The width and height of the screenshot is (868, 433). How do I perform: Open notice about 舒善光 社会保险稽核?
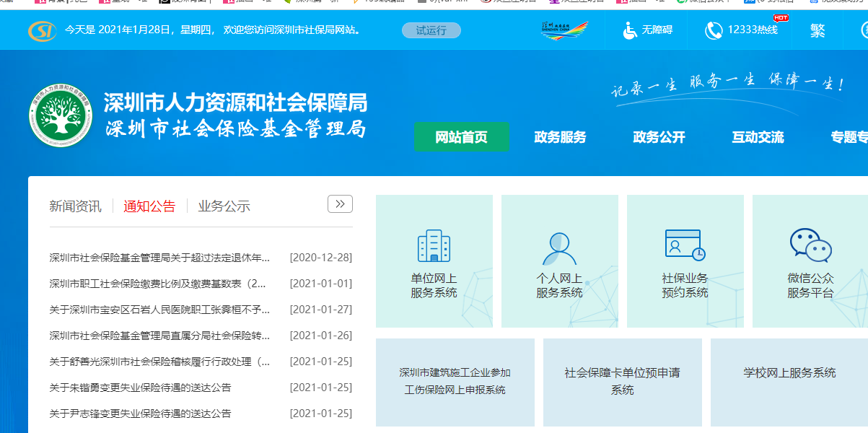159,362
